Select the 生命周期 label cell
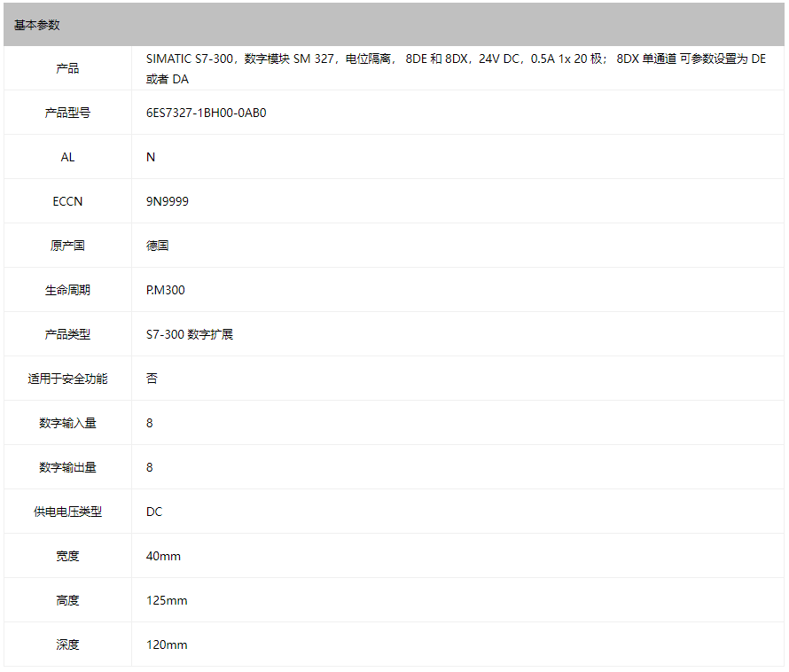789x672 pixels. [x=67, y=290]
